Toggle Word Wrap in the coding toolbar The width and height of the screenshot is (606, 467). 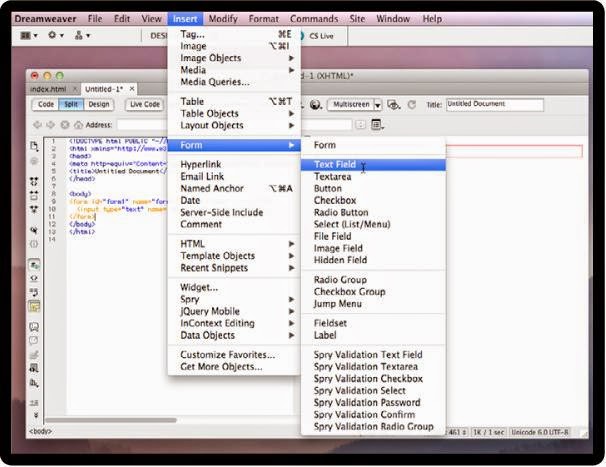(34, 292)
